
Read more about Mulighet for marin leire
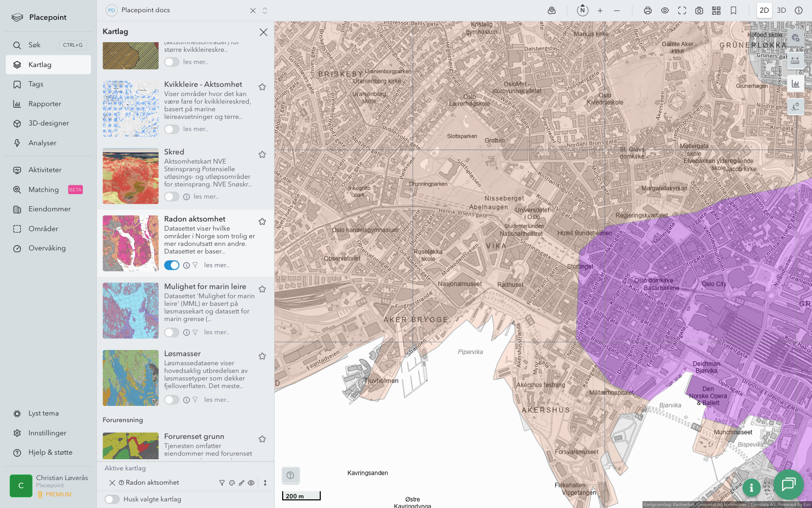coord(217,332)
